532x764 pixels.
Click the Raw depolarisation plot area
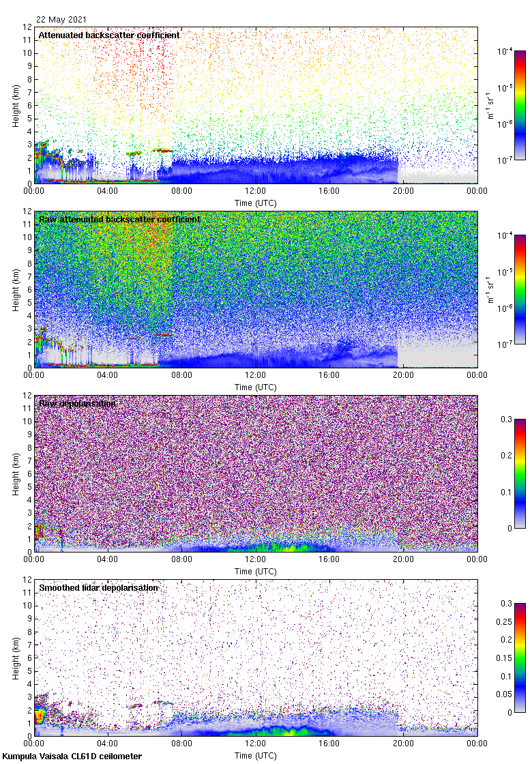pos(255,473)
